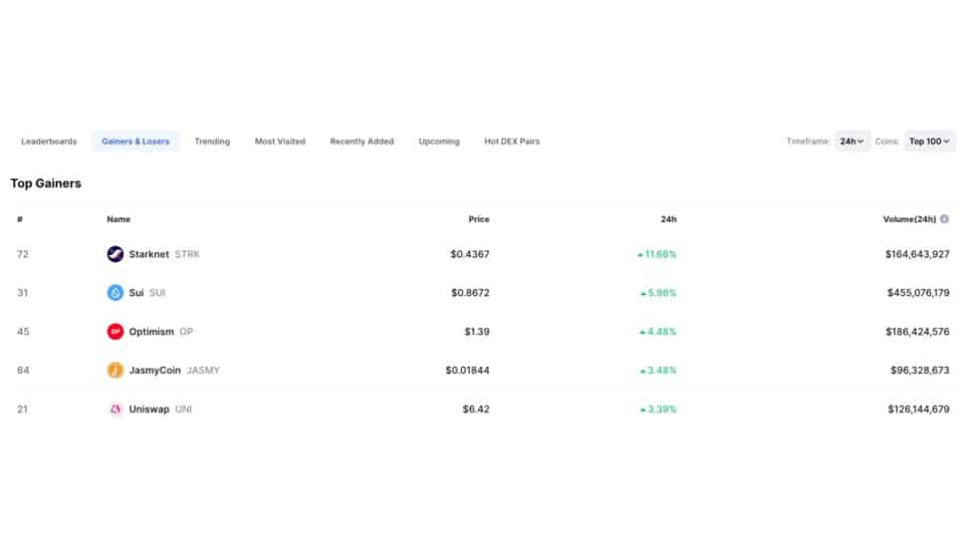Open the Upcoming tab

point(439,141)
